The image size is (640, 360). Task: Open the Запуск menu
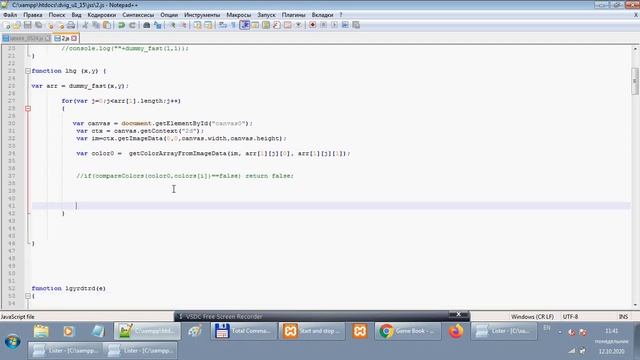(x=266, y=15)
